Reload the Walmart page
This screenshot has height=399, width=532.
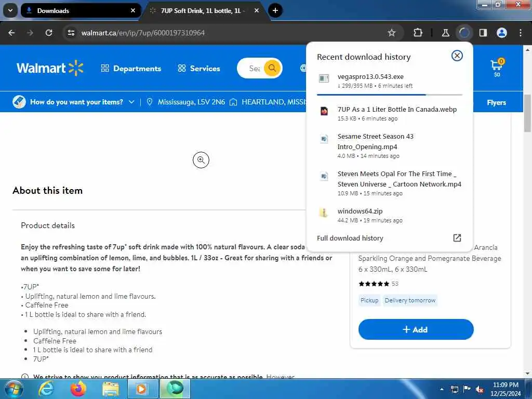click(49, 33)
